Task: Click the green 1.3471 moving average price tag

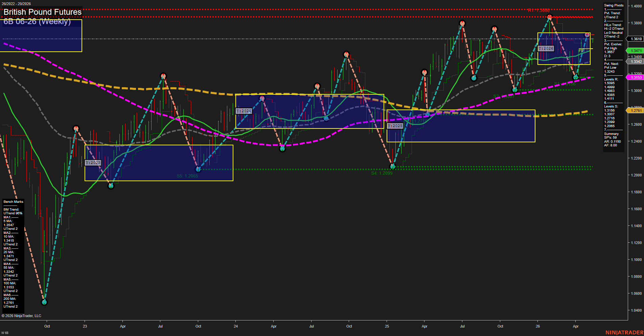Action: click(x=636, y=51)
